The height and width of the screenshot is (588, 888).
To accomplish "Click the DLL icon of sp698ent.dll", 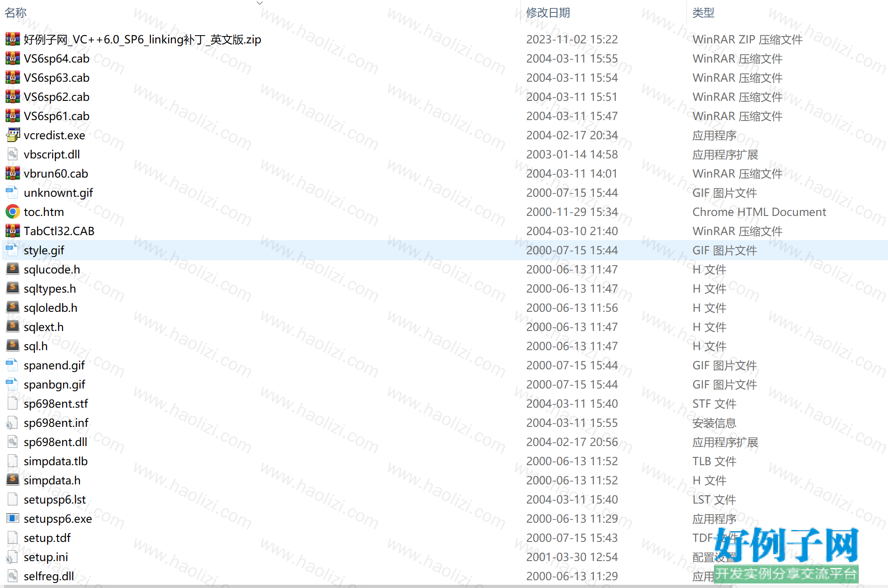I will (12, 442).
